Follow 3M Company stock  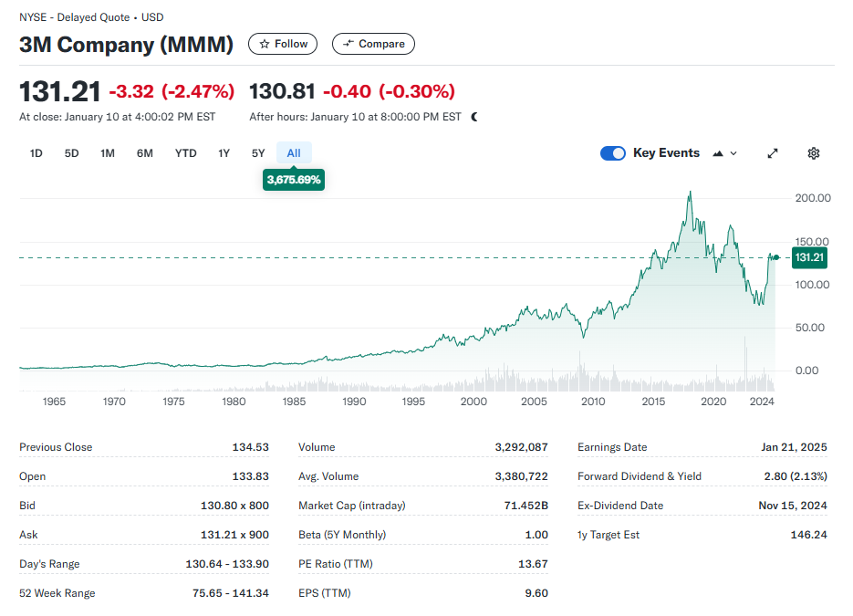283,44
